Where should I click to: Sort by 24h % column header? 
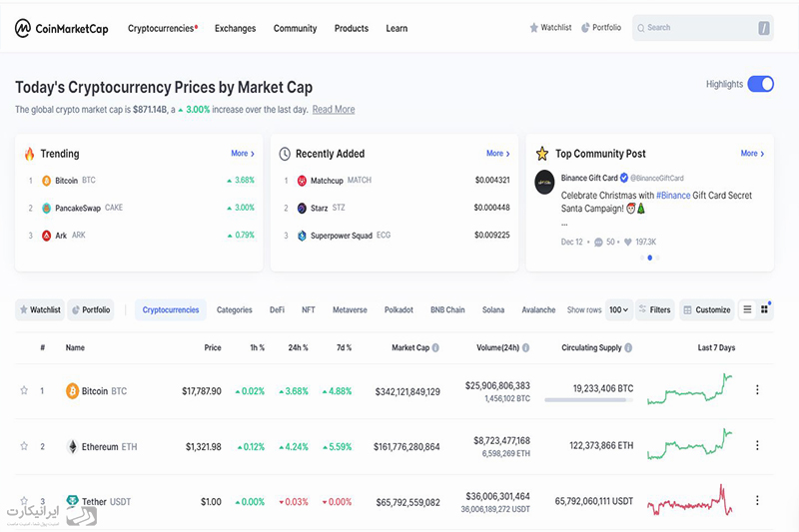(x=298, y=347)
